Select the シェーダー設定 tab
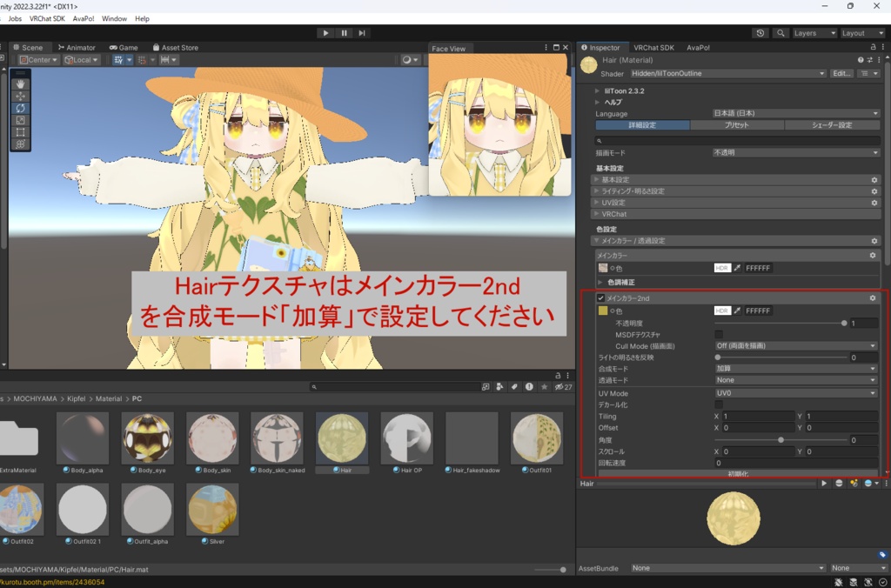 coord(832,125)
